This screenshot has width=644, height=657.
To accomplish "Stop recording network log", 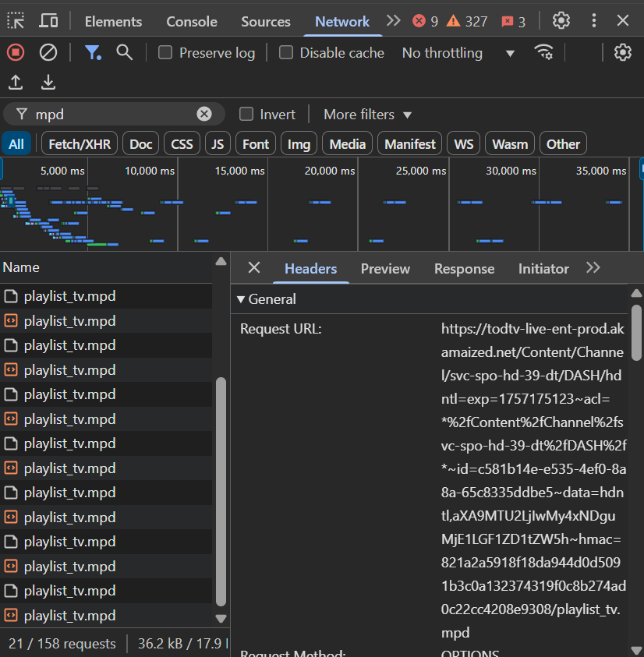I will pyautogui.click(x=16, y=52).
